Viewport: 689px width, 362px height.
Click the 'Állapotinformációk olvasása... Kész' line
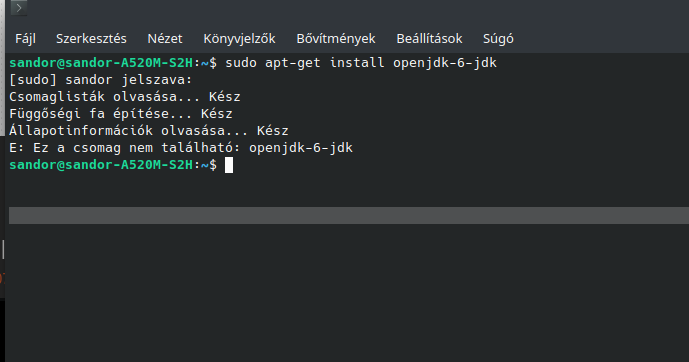click(149, 130)
